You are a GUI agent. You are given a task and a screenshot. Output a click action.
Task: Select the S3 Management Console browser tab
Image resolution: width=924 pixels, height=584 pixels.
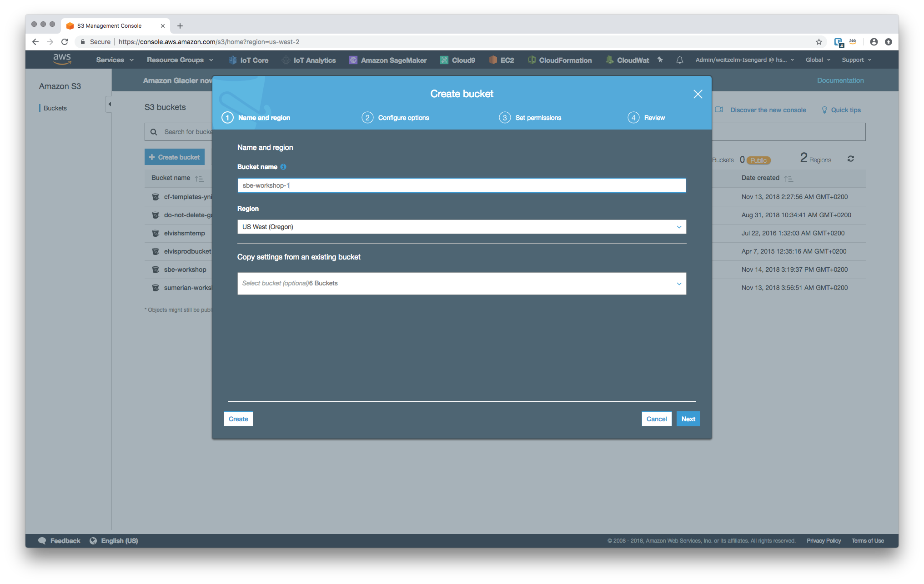pyautogui.click(x=115, y=26)
